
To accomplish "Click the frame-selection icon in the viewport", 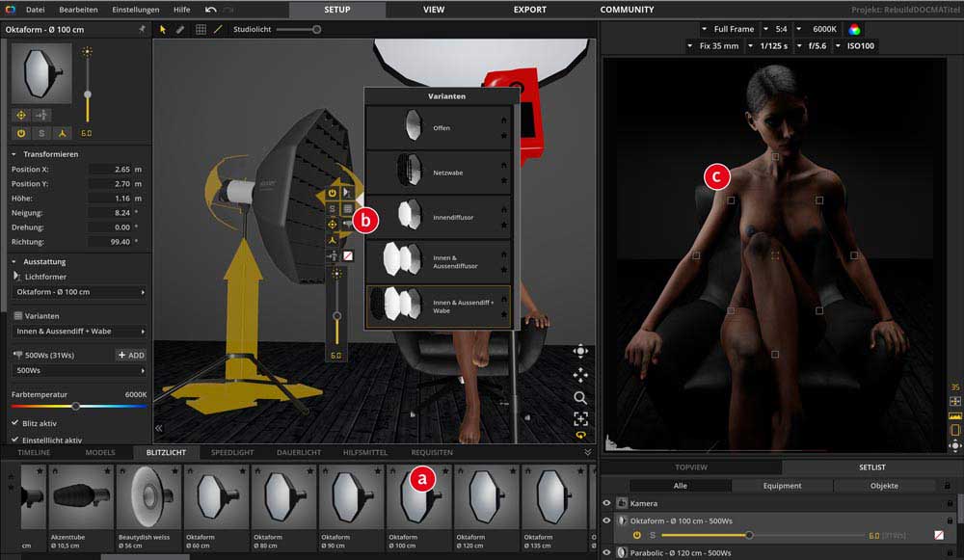I will coord(580,418).
